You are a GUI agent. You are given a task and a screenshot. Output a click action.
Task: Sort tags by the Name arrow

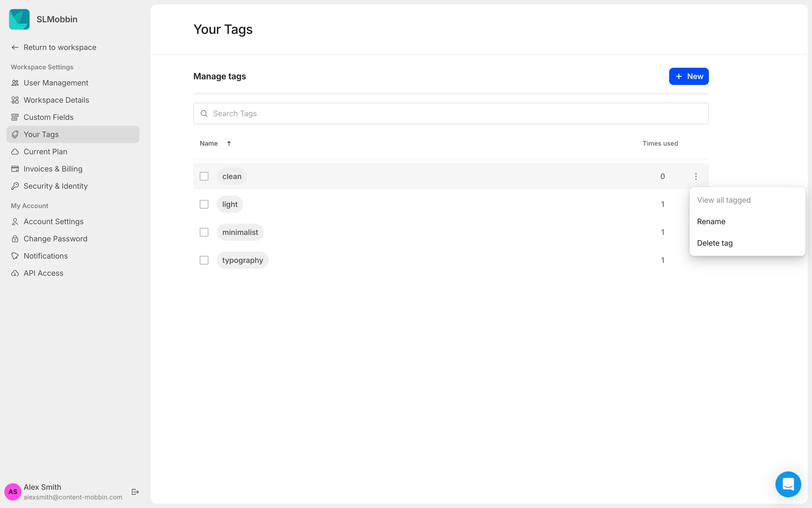229,144
